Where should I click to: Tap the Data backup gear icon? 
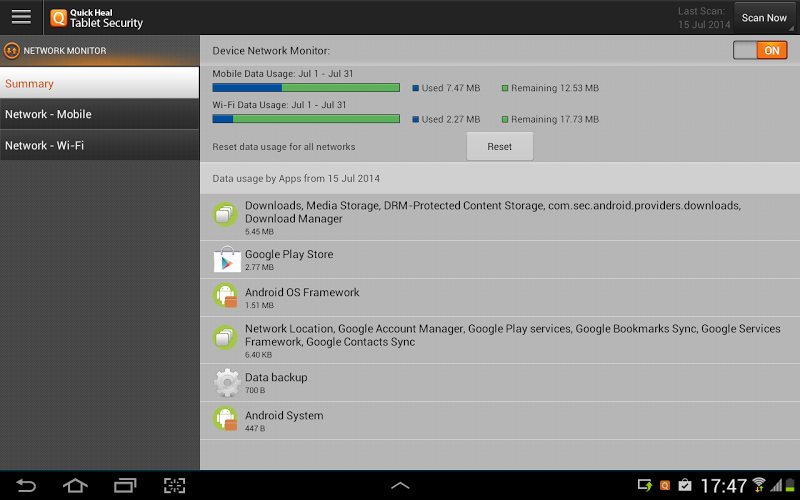click(x=227, y=382)
